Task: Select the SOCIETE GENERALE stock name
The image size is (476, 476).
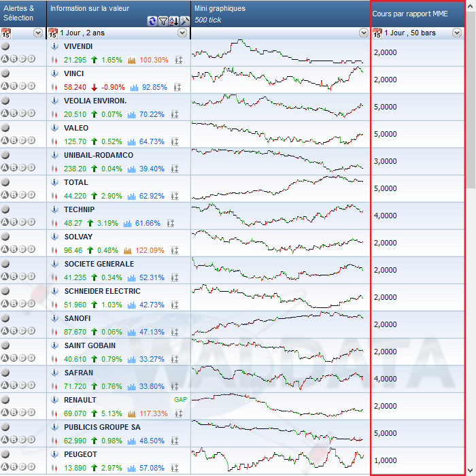Action: tap(99, 264)
